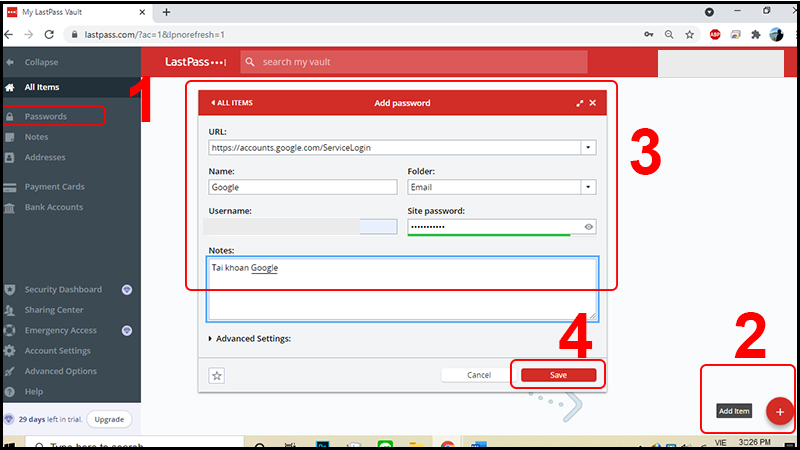Open the Notes section
800x450 pixels.
coord(36,137)
